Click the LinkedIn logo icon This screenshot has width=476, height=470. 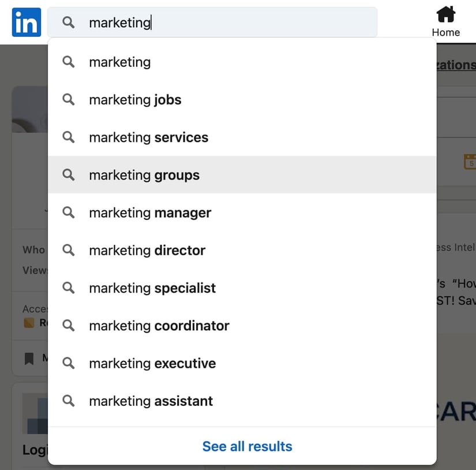point(25,22)
